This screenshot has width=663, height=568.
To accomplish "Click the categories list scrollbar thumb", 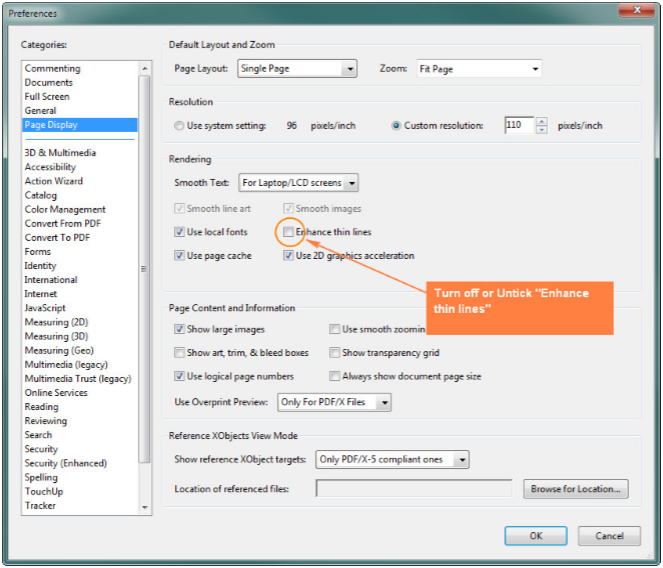I will coord(145,269).
